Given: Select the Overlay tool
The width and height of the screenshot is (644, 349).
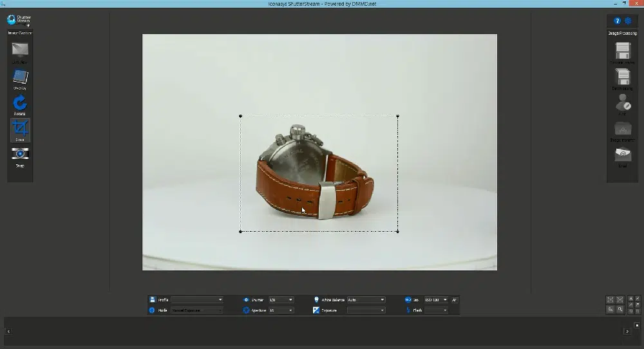Looking at the screenshot, I should (20, 77).
